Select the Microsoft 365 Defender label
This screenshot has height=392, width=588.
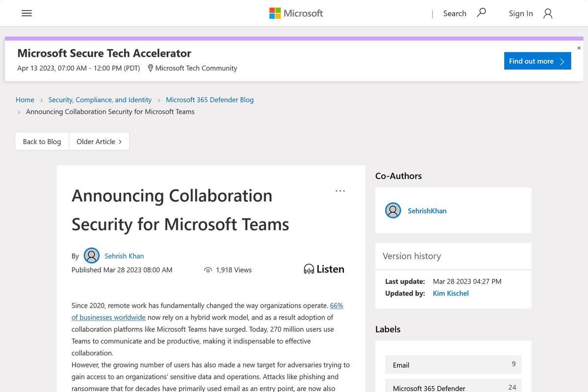453,386
